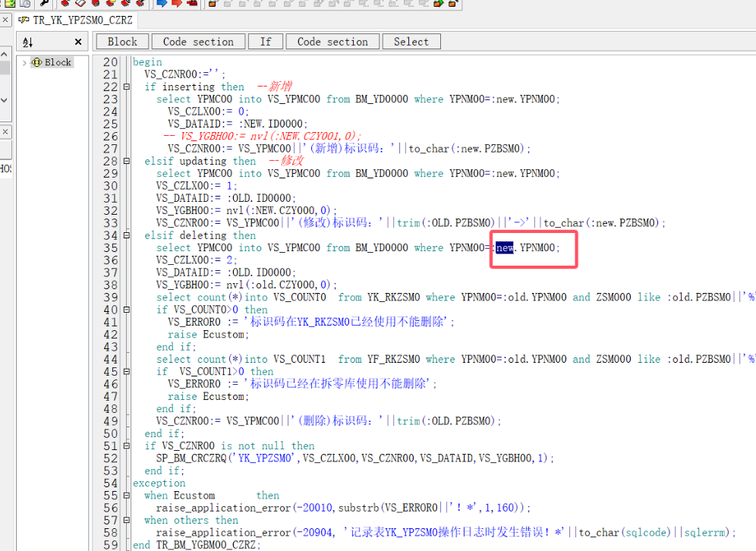
Task: Click the Select breadcrumb button
Action: click(411, 42)
